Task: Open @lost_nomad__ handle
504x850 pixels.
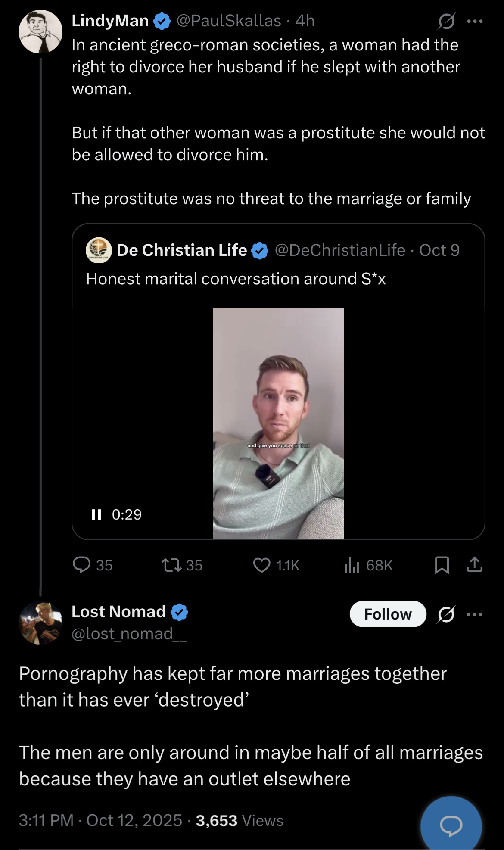Action: [x=129, y=634]
